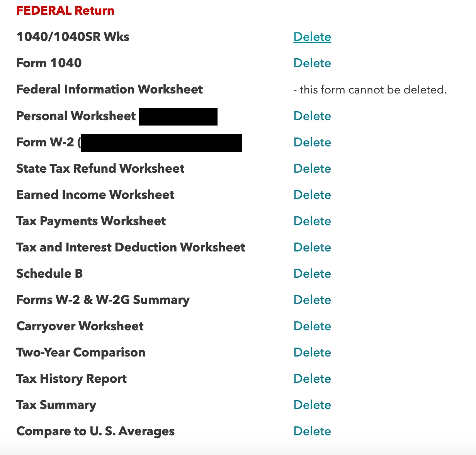Select the Federal Information Worksheet label

[109, 89]
